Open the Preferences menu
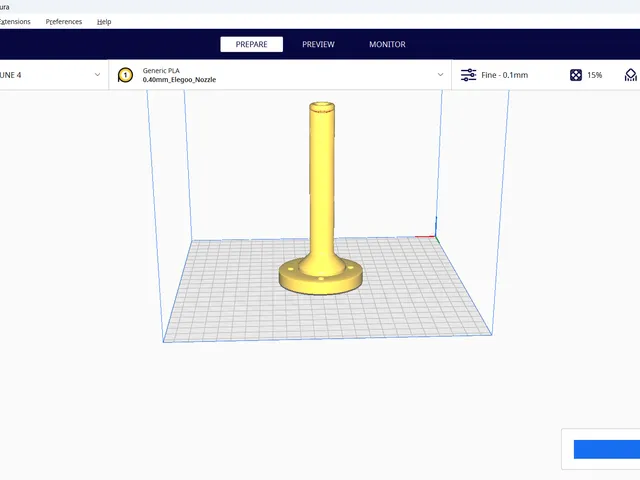Screen dimensions: 640x480 pos(64,22)
